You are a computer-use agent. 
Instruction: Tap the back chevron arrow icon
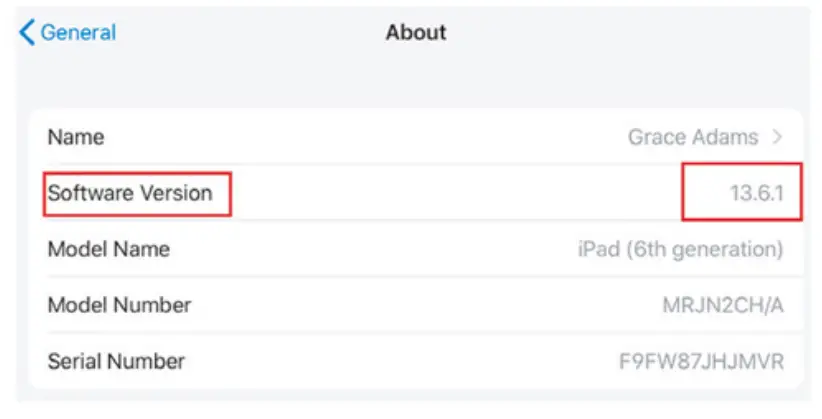(x=27, y=32)
